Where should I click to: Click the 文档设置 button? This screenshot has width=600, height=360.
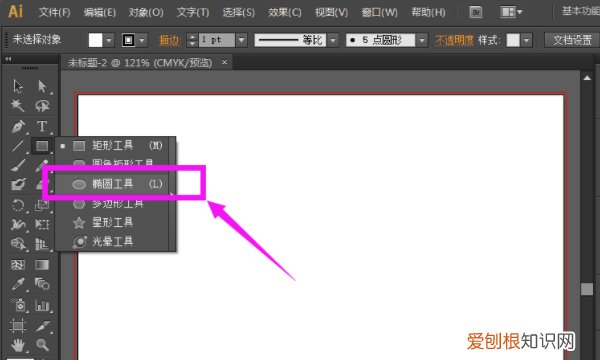click(572, 40)
